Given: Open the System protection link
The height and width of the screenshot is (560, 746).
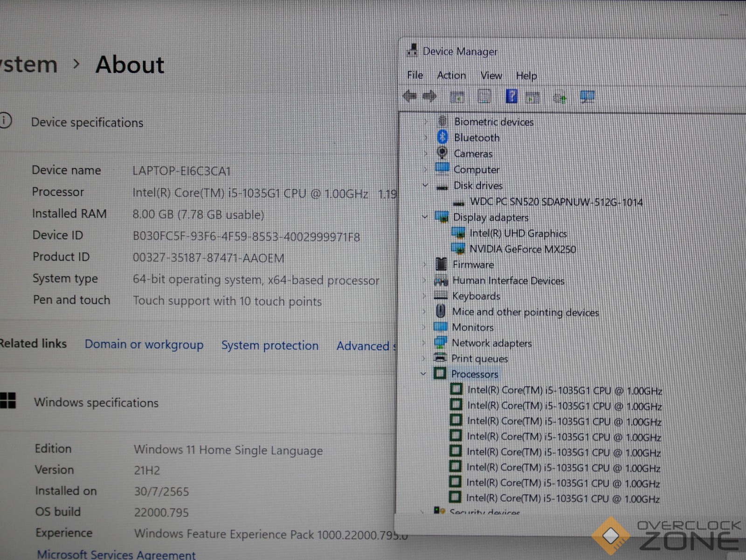Looking at the screenshot, I should pos(270,346).
